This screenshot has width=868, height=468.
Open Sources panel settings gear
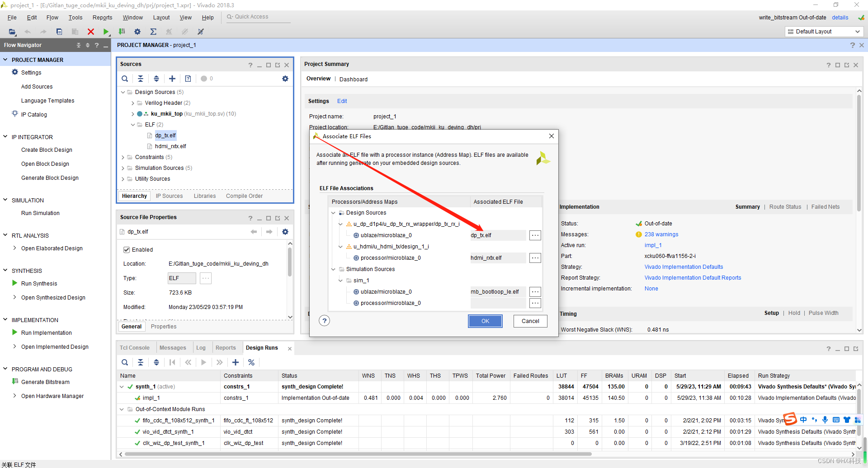click(285, 79)
